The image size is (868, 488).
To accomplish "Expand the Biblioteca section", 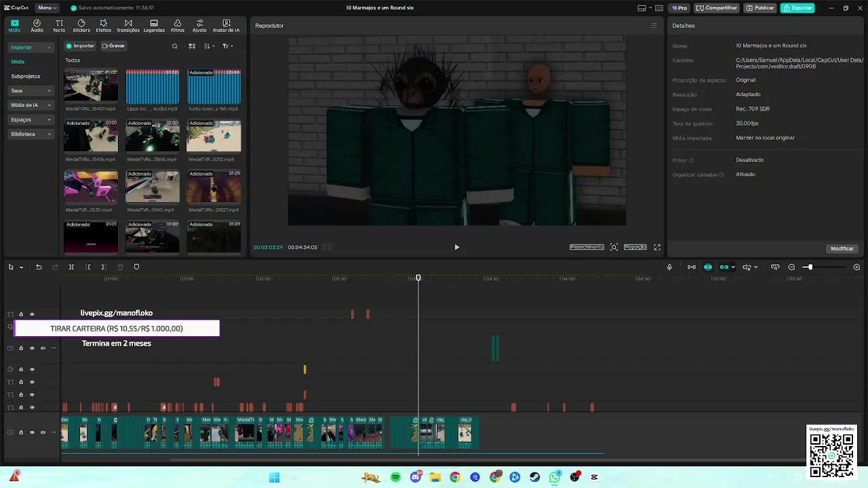I will [x=31, y=134].
